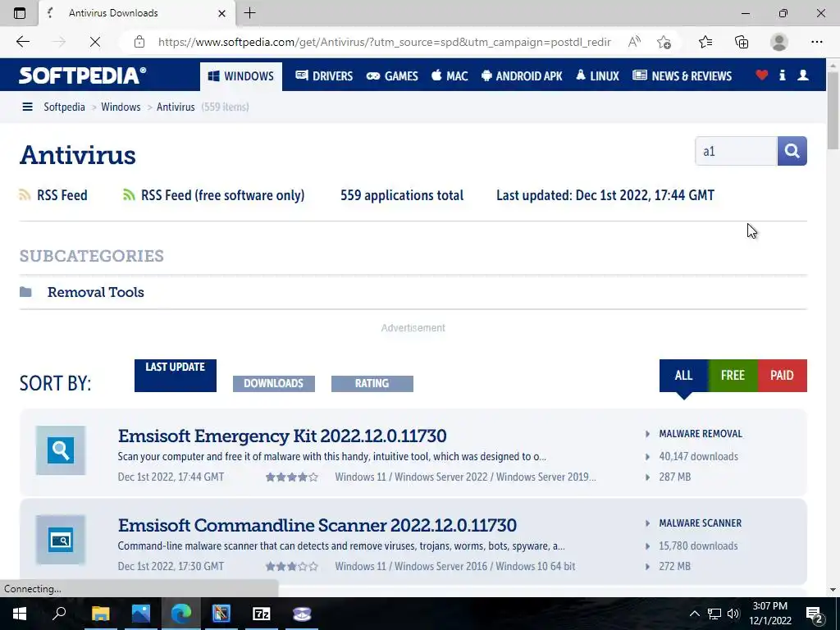
Task: Open the Collections icon in Edge toolbar
Action: coord(742,42)
